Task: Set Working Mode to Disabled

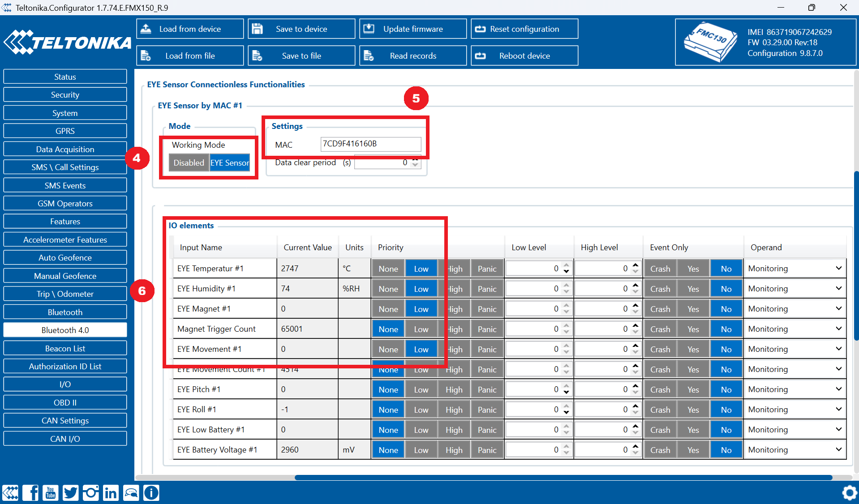Action: 189,163
